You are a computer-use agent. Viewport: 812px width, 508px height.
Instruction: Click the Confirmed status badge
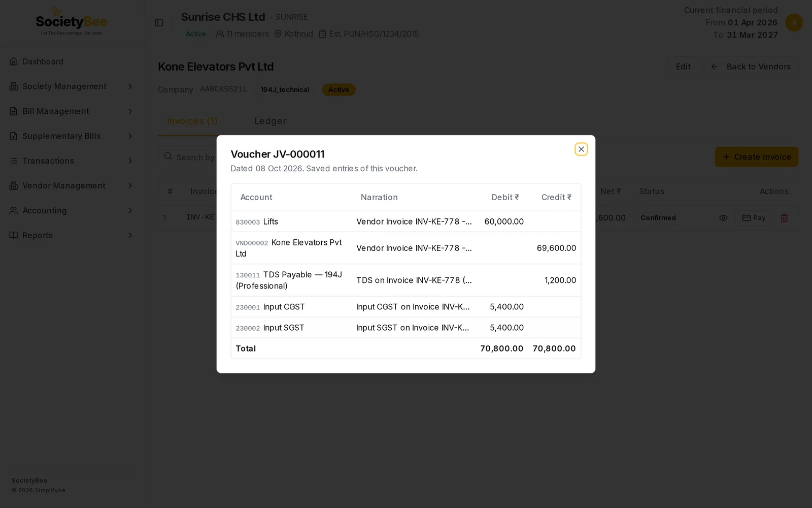click(658, 218)
